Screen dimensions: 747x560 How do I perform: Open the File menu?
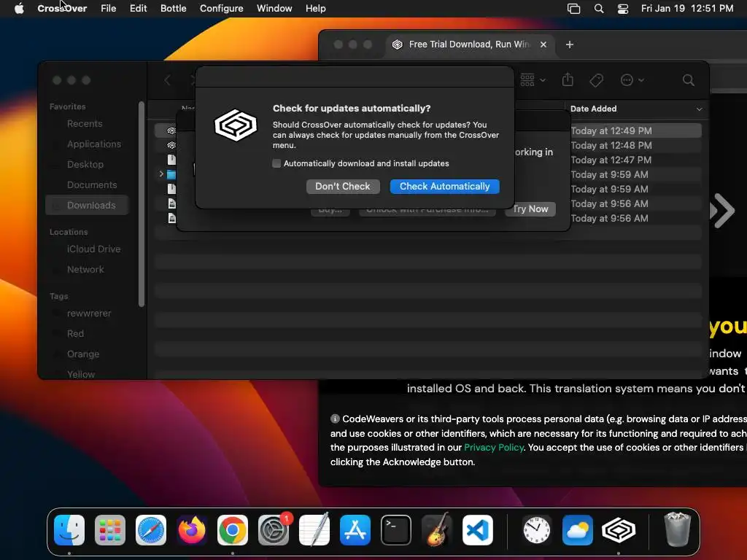tap(108, 8)
